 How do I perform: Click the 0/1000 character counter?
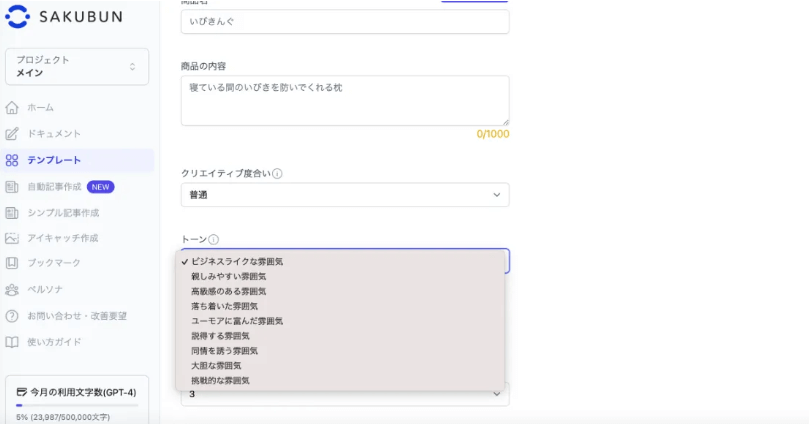tap(493, 134)
